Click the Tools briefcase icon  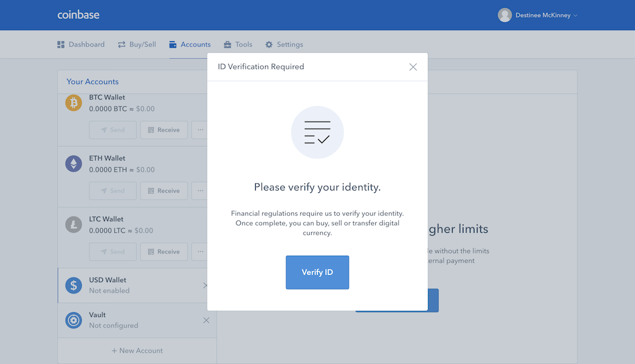tap(228, 45)
